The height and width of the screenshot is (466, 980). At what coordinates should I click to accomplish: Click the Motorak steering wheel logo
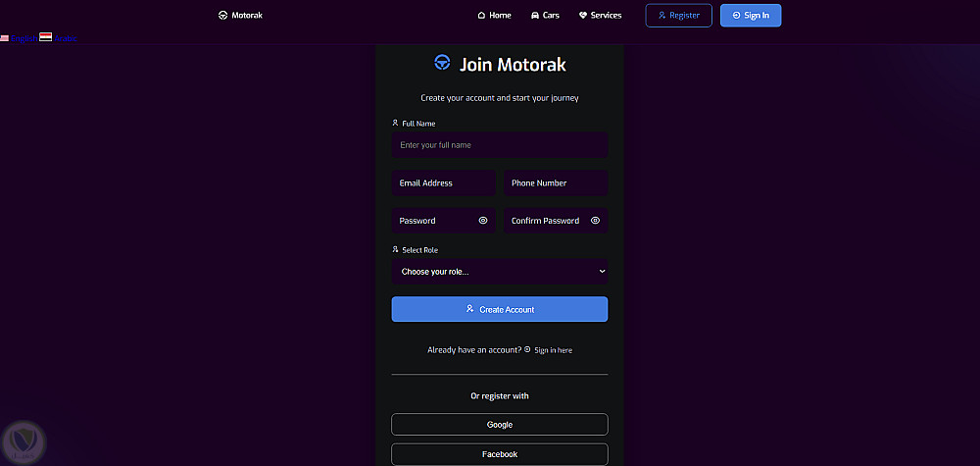pos(222,16)
